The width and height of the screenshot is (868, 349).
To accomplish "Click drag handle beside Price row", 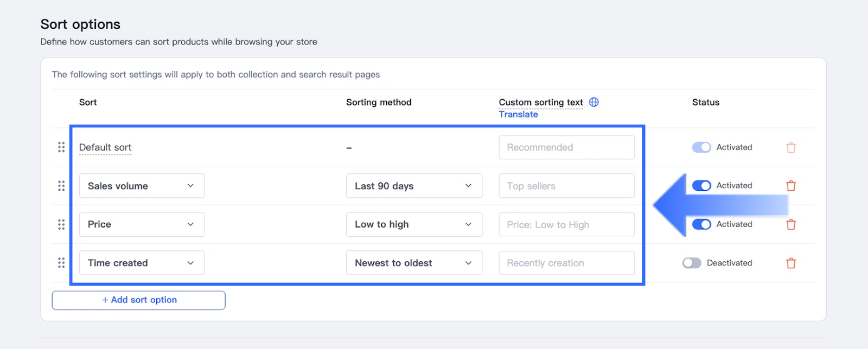I will [61, 224].
